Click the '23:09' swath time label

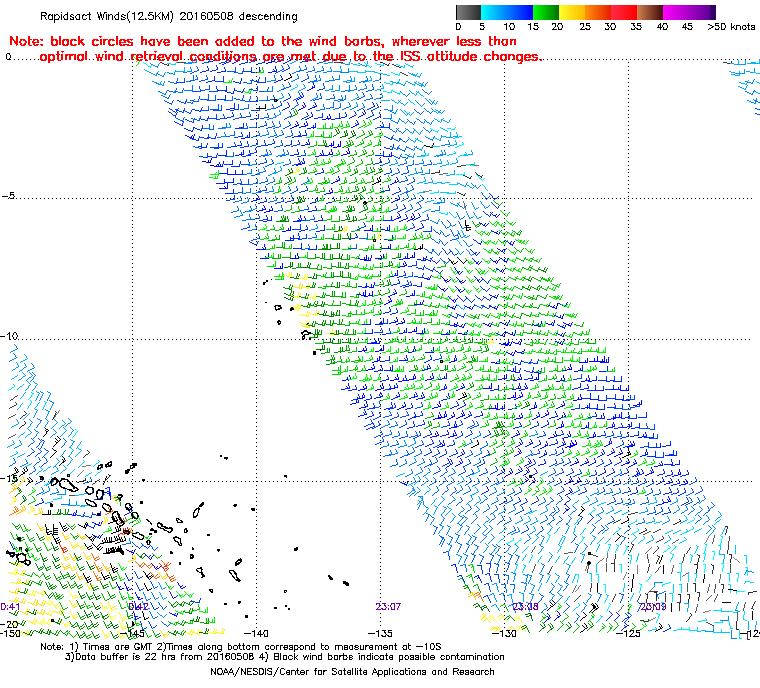pos(653,607)
